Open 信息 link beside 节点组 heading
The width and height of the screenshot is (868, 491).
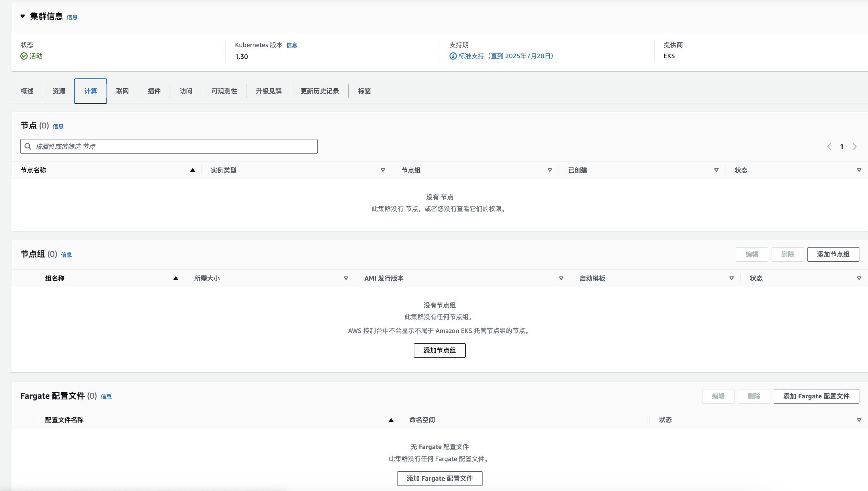point(66,255)
